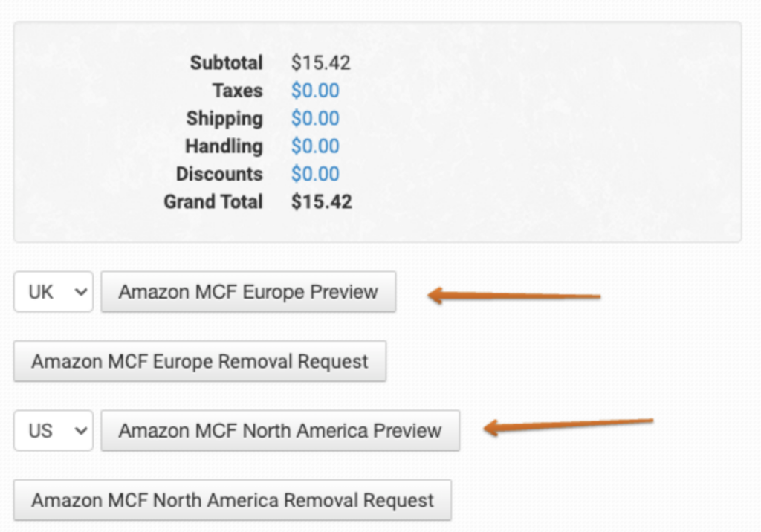Click the Discounts label
Viewport: 761px width, 532px height.
coord(219,174)
